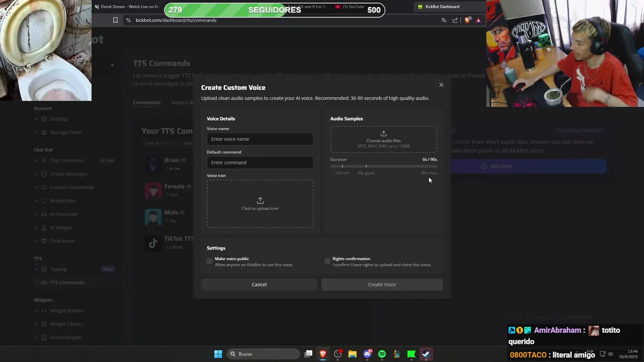Screen dimensions: 644x362
Task: Select the Male voice avatar
Action: tap(153, 217)
